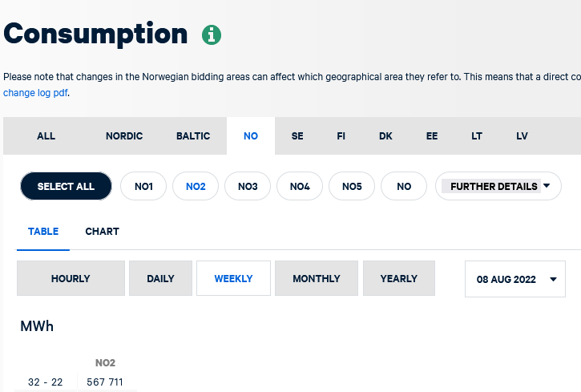Switch to the ALL region tab
The height and width of the screenshot is (392, 581).
pos(46,136)
